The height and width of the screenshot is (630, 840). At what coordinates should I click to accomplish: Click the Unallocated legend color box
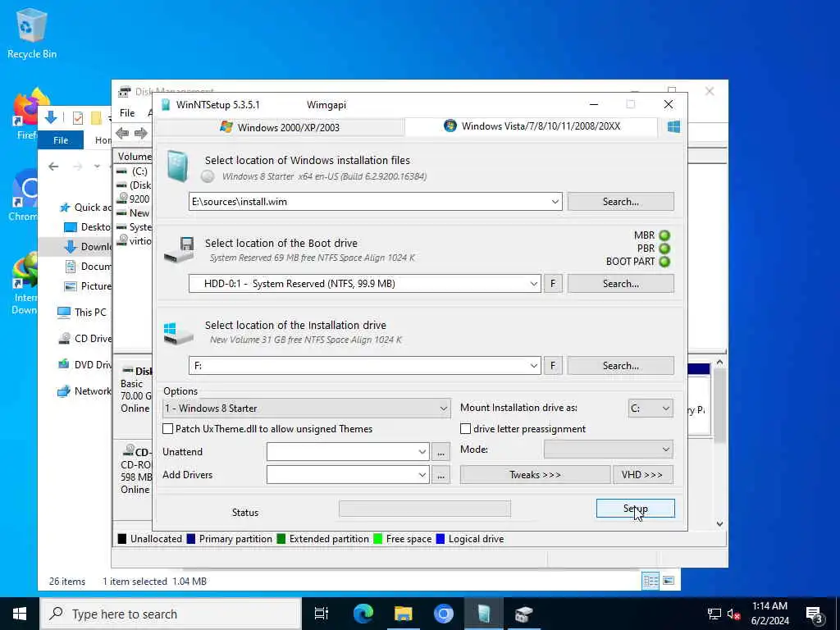coord(121,539)
